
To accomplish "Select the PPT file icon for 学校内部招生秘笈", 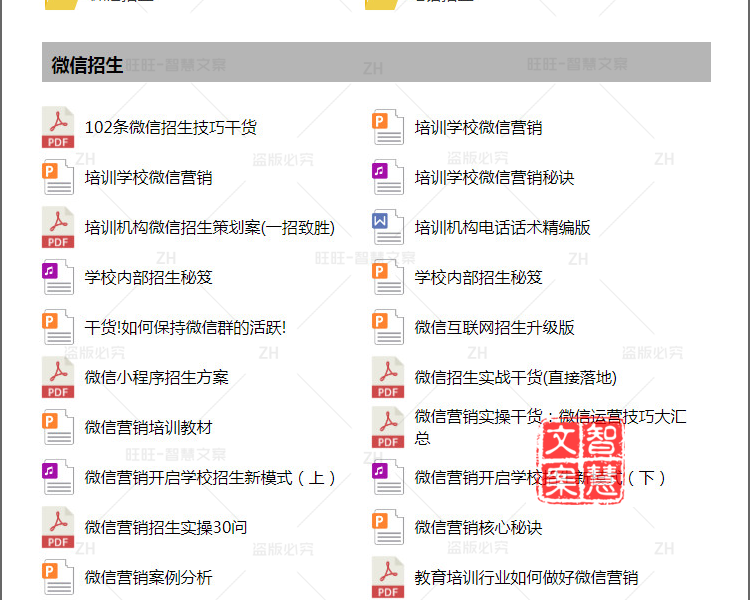I will (388, 277).
